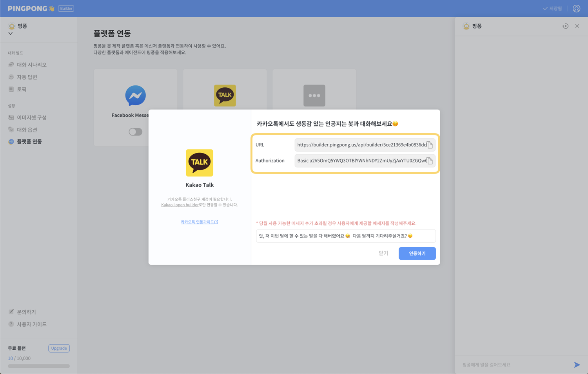Click the message usage progress bar
This screenshot has height=374, width=588.
39,366
